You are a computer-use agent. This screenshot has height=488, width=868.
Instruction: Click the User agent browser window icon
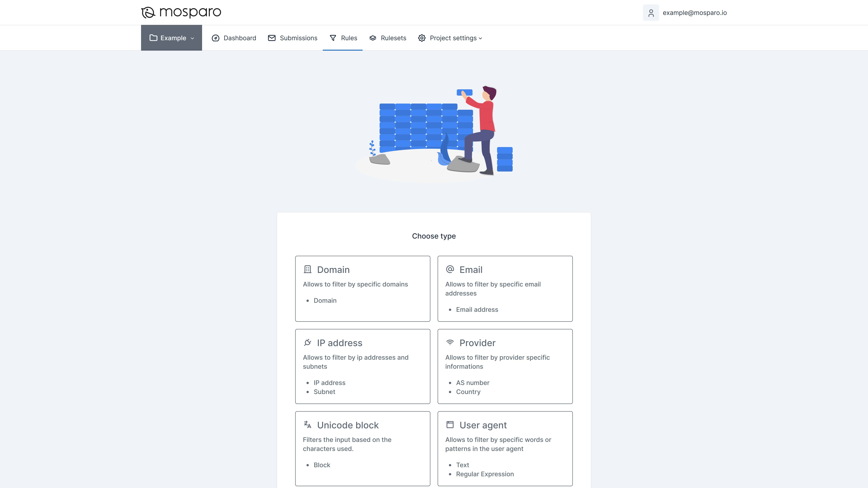450,425
